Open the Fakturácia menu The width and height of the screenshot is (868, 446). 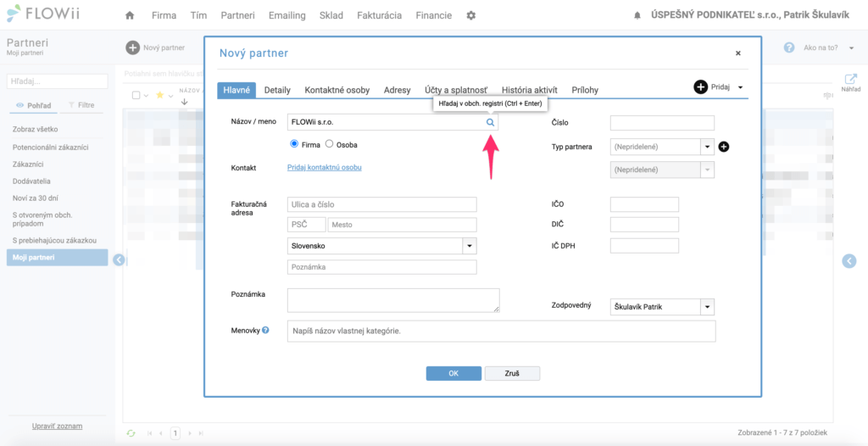(380, 15)
